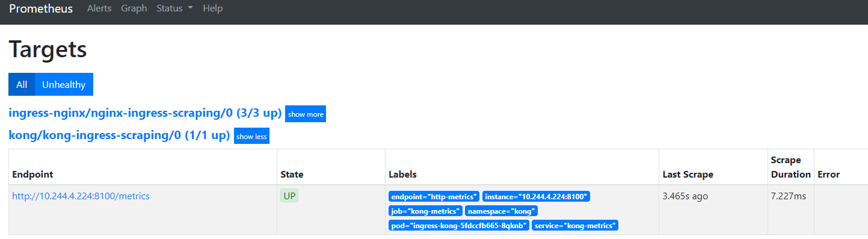The width and height of the screenshot is (868, 239).
Task: Click the 3.465s ago last scrape value
Action: pos(686,196)
